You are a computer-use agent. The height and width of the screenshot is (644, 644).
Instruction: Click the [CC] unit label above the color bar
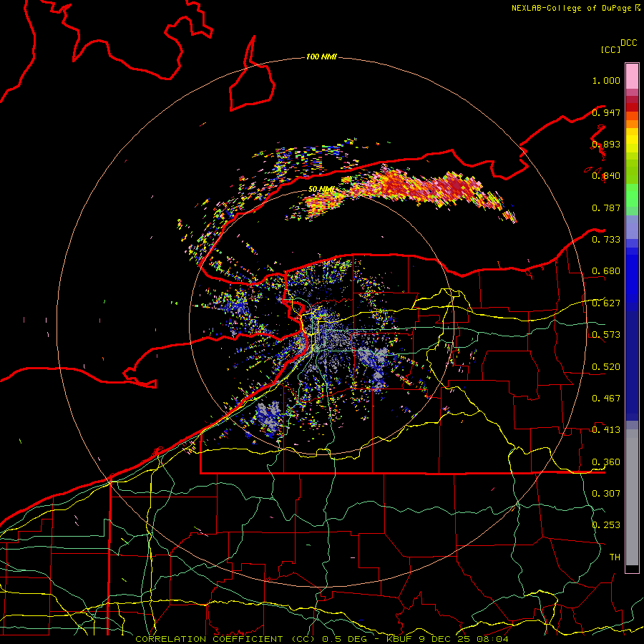coord(611,49)
